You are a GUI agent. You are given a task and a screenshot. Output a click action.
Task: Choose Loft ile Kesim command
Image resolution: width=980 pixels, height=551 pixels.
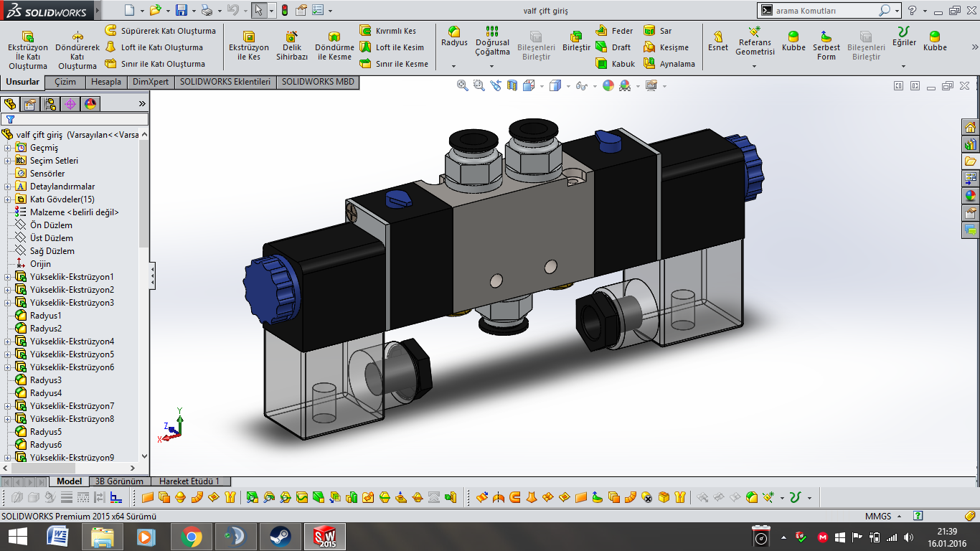(392, 47)
